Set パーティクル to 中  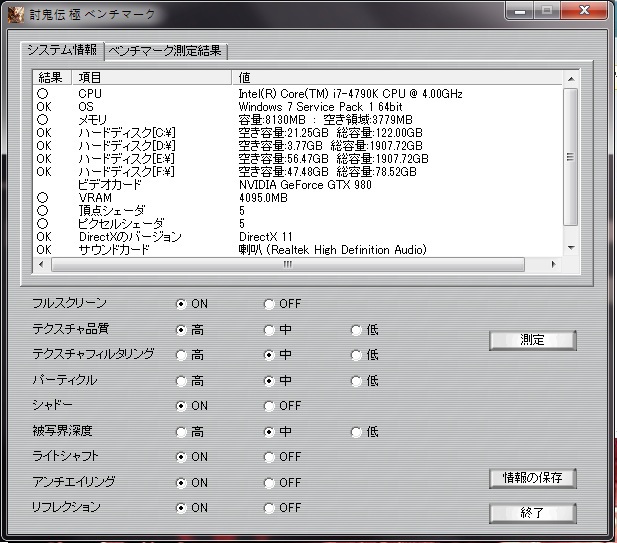(269, 381)
